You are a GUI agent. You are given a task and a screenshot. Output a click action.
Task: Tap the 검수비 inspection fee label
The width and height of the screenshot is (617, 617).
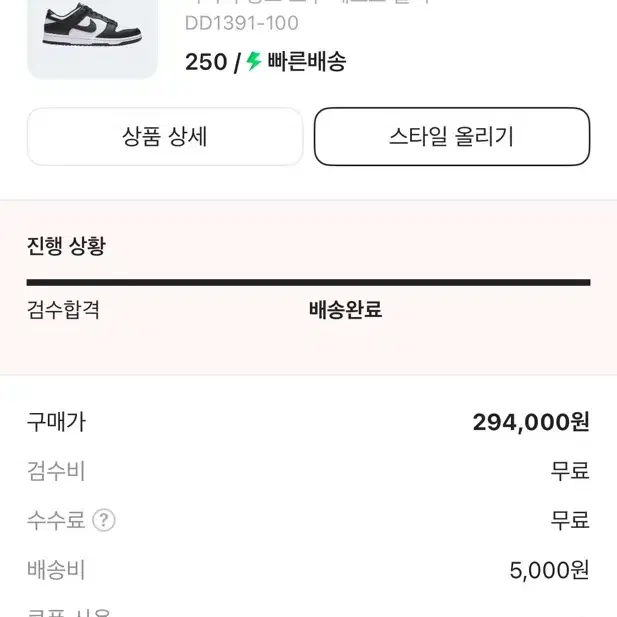pos(56,471)
